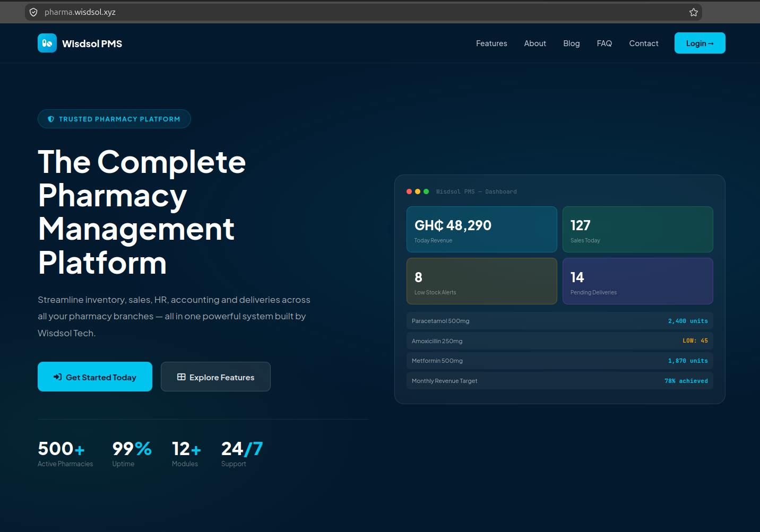Click the 12+ Modules stat
This screenshot has height=532, width=760.
[x=187, y=453]
